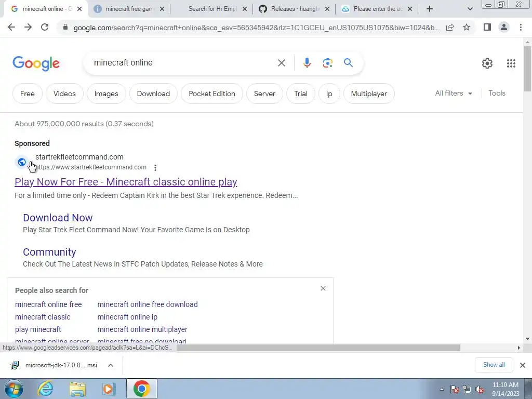This screenshot has height=399, width=532.
Task: Start voice search with the microphone
Action: (307, 63)
